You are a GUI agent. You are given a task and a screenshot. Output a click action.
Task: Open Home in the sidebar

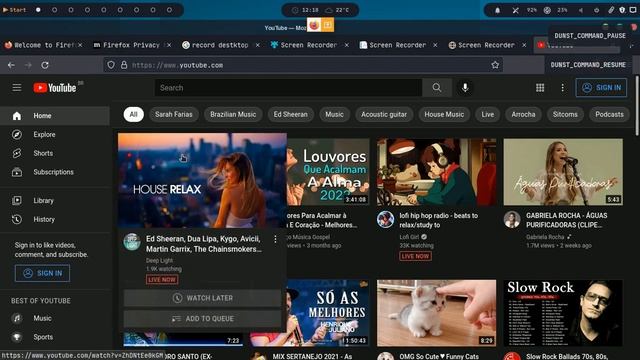(55, 116)
